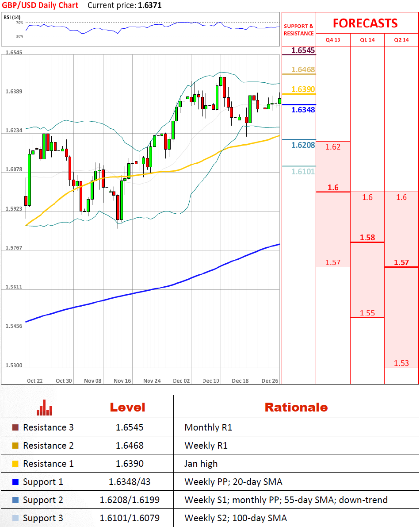
Task: Click the bold 1.57 forecast in Q2 14 column
Action: 401,262
